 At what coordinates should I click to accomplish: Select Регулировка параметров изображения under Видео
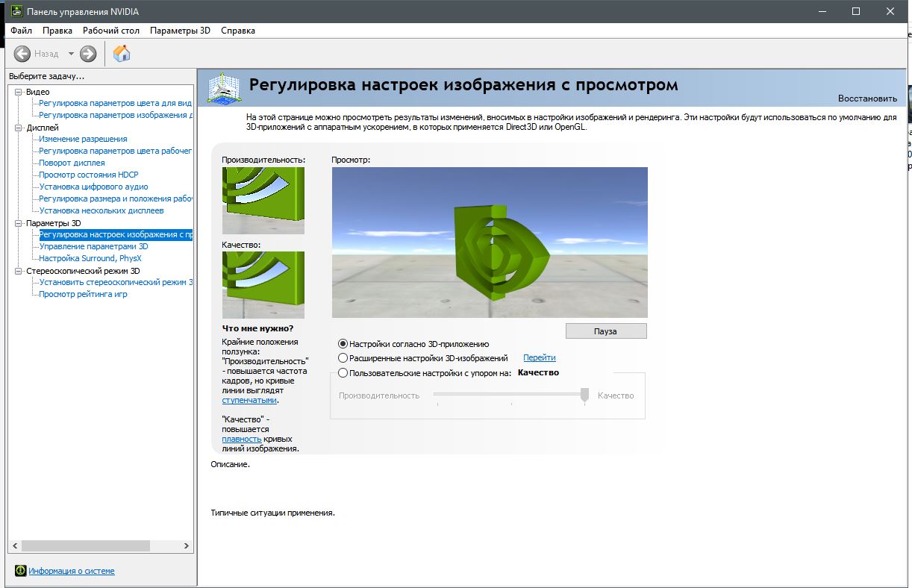[x=116, y=115]
